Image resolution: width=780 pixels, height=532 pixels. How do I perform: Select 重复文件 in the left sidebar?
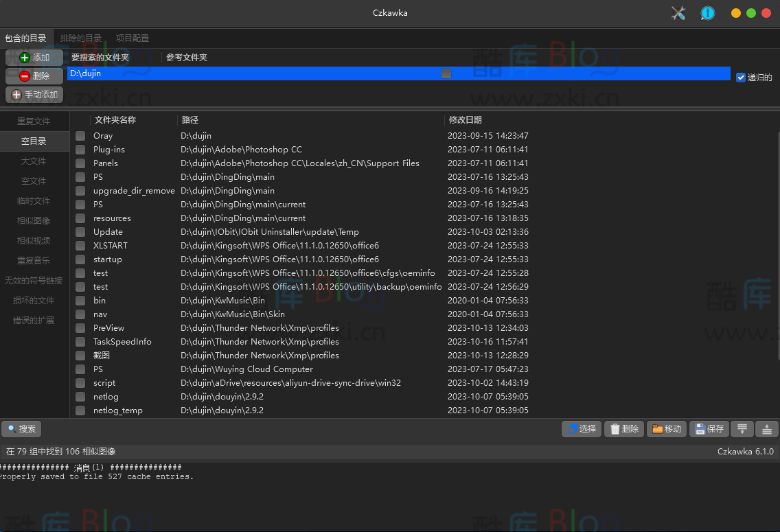(x=34, y=122)
